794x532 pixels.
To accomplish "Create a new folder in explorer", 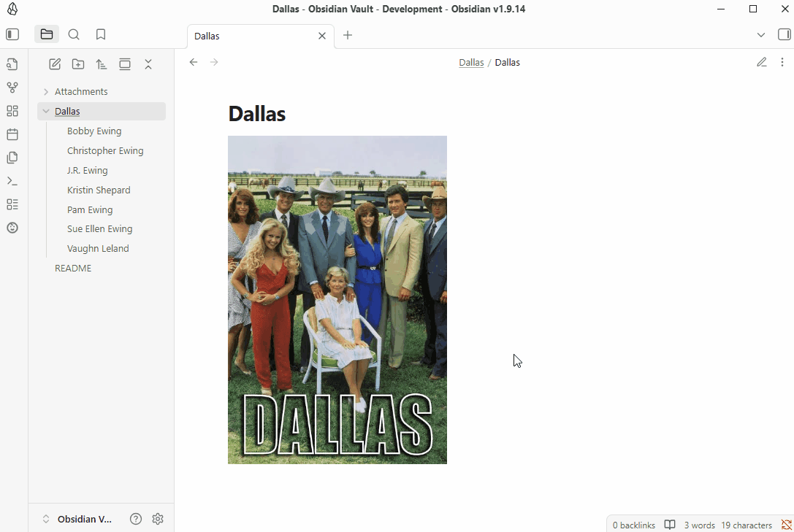I will click(78, 64).
